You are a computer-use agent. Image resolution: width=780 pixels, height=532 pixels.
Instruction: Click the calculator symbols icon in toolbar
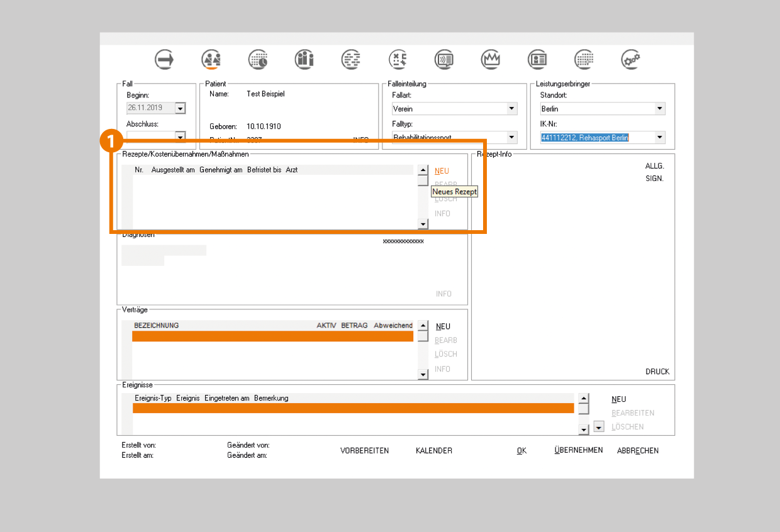click(x=398, y=59)
